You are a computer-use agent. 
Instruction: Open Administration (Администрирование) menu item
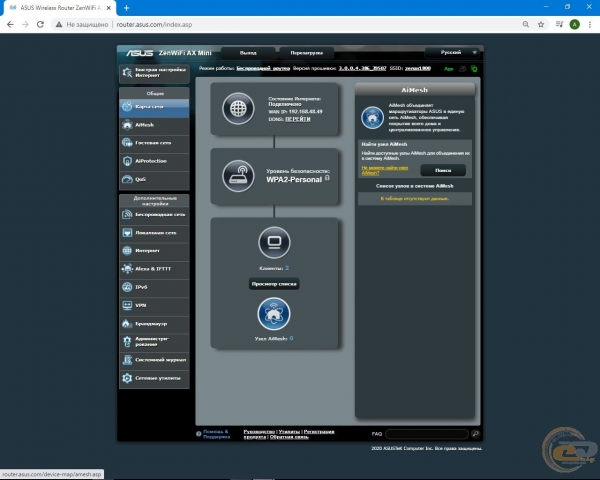154,341
